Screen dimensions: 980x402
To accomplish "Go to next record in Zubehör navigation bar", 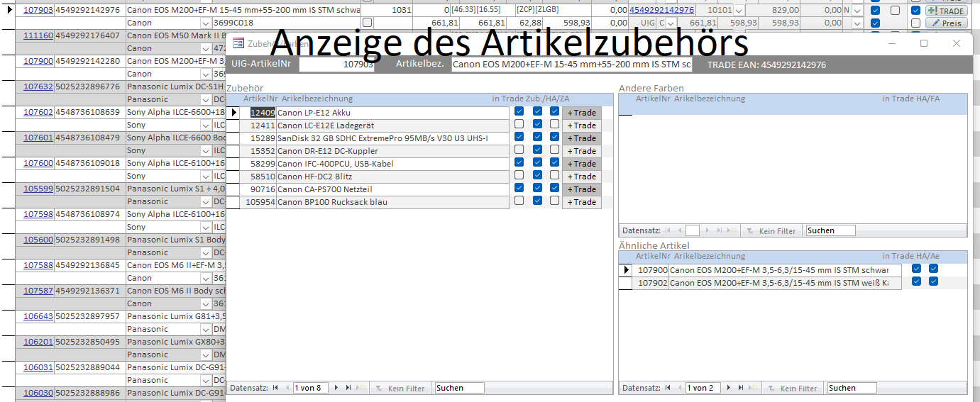I will pos(337,388).
